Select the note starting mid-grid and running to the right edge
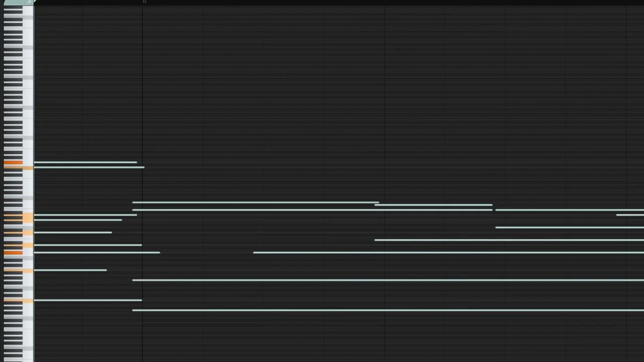644x362 pixels. [448, 252]
